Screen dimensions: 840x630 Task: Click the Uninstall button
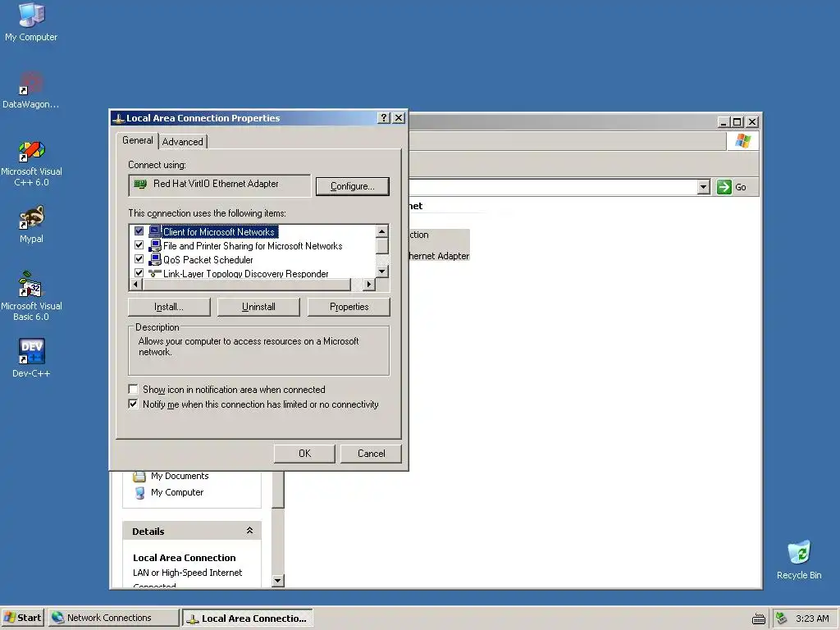click(258, 307)
